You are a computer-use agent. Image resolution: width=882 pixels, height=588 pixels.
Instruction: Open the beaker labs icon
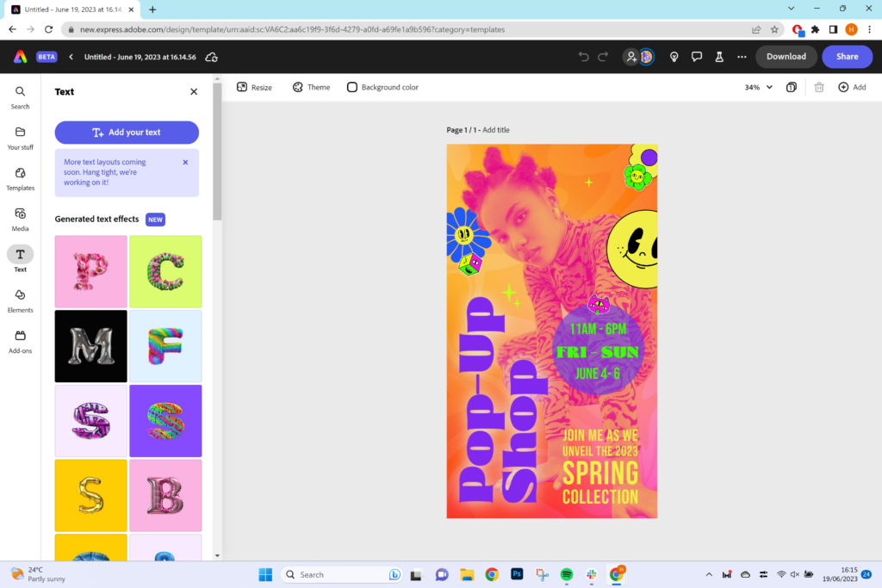click(719, 57)
